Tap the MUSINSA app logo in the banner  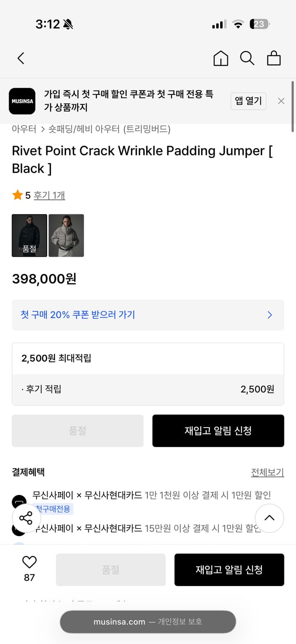(x=22, y=101)
